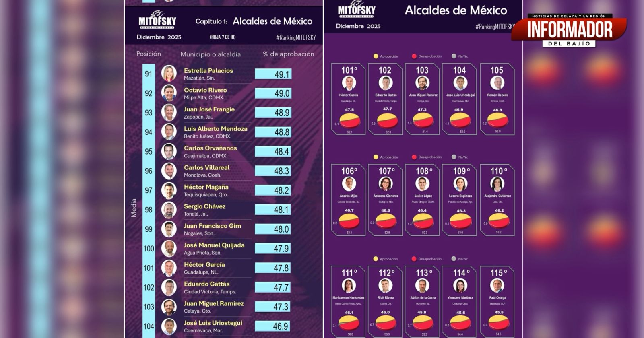
Task: Select position number 100 in the ranking column
Action: click(149, 249)
